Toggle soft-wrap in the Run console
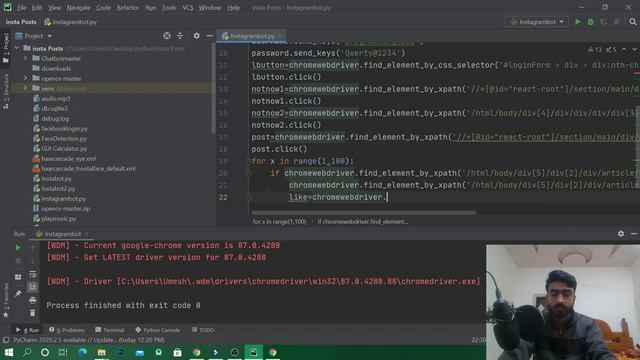The image size is (640, 360). click(x=33, y=274)
